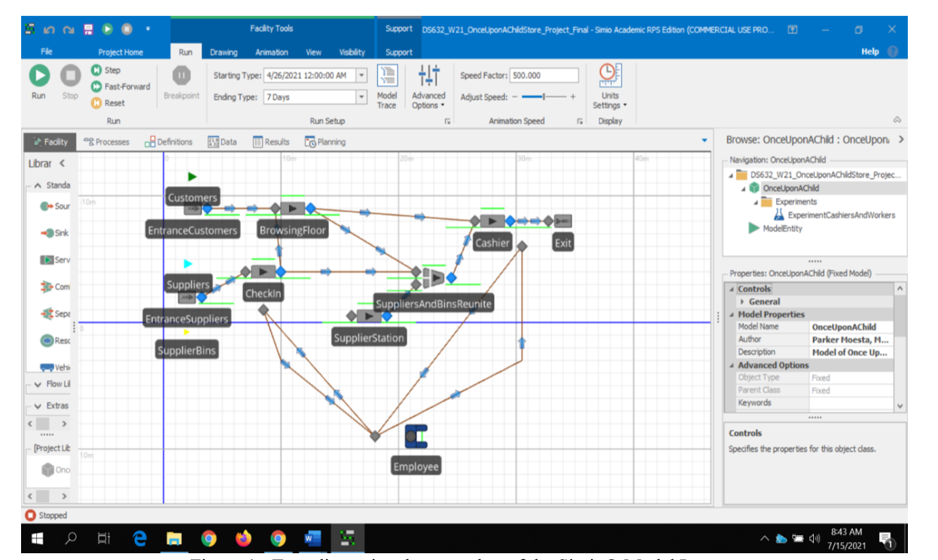Screen dimensions: 938x560
Task: Click Fast-Forward in the Run group
Action: pos(120,87)
